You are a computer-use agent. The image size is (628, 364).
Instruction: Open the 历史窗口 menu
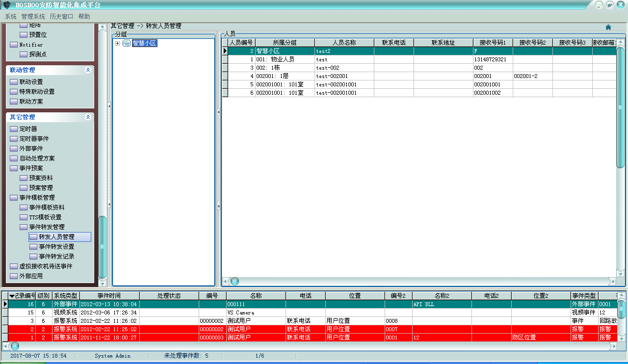61,17
